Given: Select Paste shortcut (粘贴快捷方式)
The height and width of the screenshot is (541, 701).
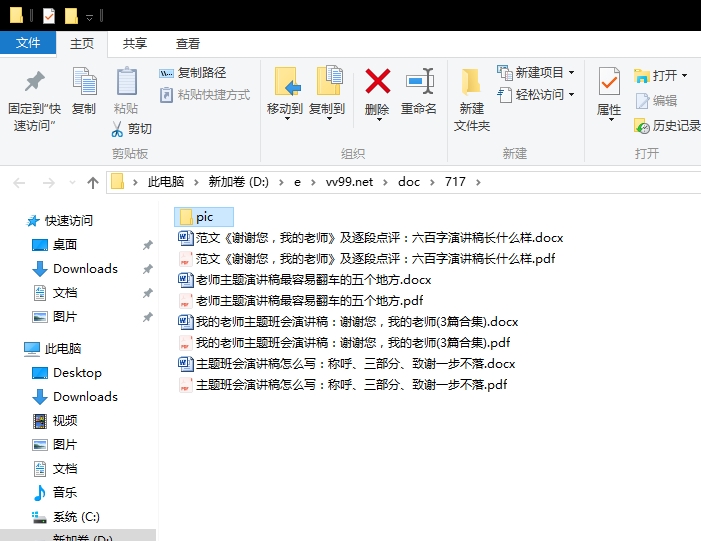Looking at the screenshot, I should [205, 95].
